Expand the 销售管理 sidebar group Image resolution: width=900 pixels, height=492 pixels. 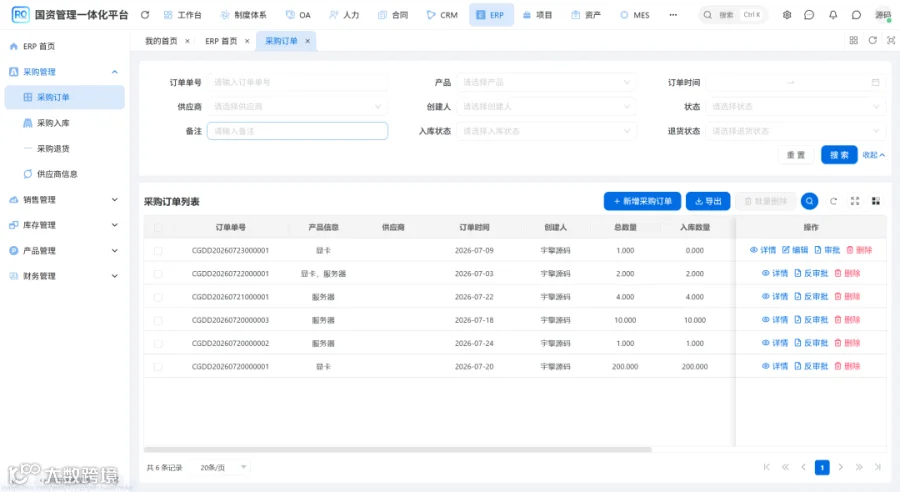[x=64, y=199]
